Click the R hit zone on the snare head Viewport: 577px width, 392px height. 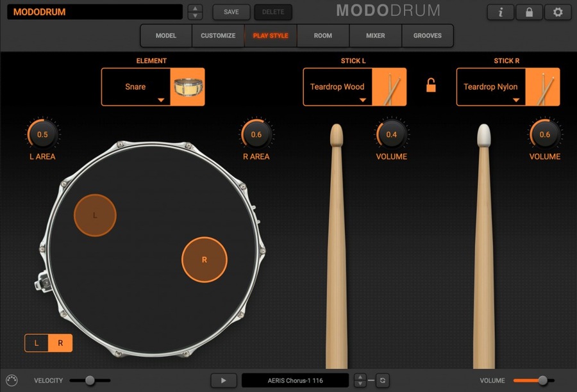coord(205,259)
